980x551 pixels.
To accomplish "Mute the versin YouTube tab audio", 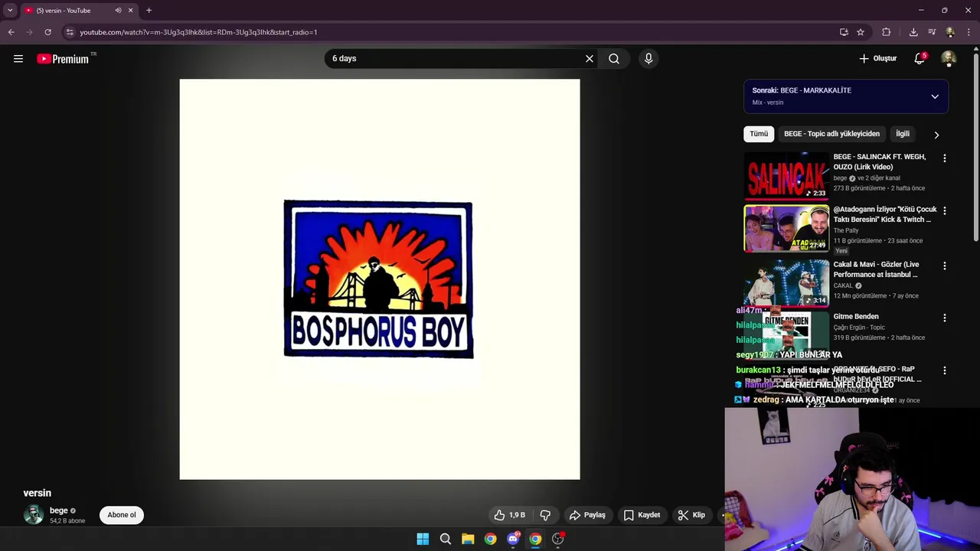I will point(118,11).
